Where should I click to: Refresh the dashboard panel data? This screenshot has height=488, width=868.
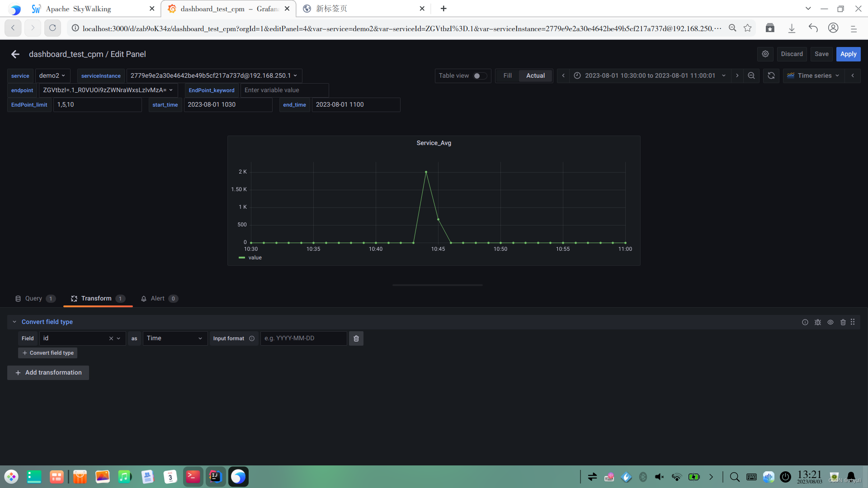pos(771,75)
